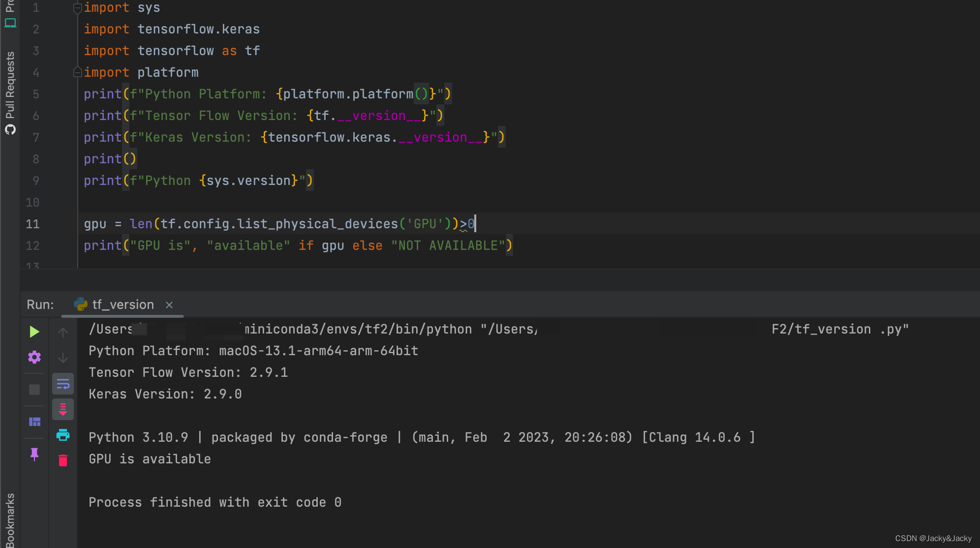Restore default layout with the purple layout icon
This screenshot has width=980, height=548.
pyautogui.click(x=34, y=421)
